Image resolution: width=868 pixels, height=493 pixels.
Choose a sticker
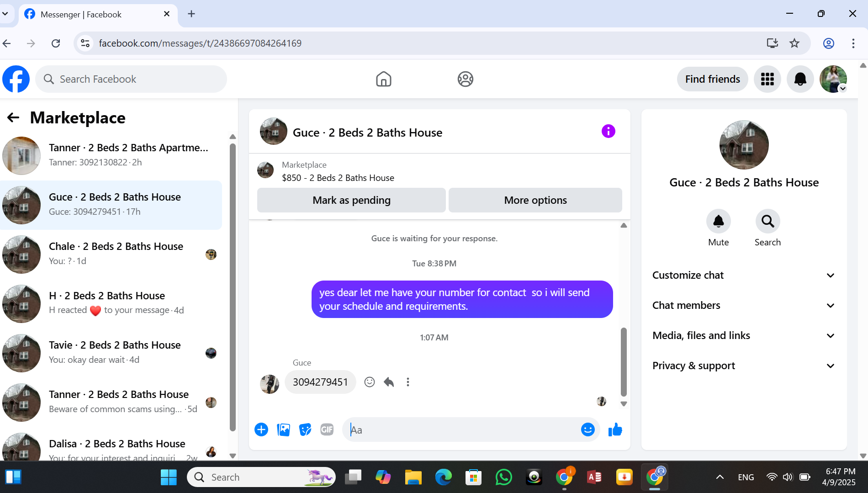click(305, 429)
